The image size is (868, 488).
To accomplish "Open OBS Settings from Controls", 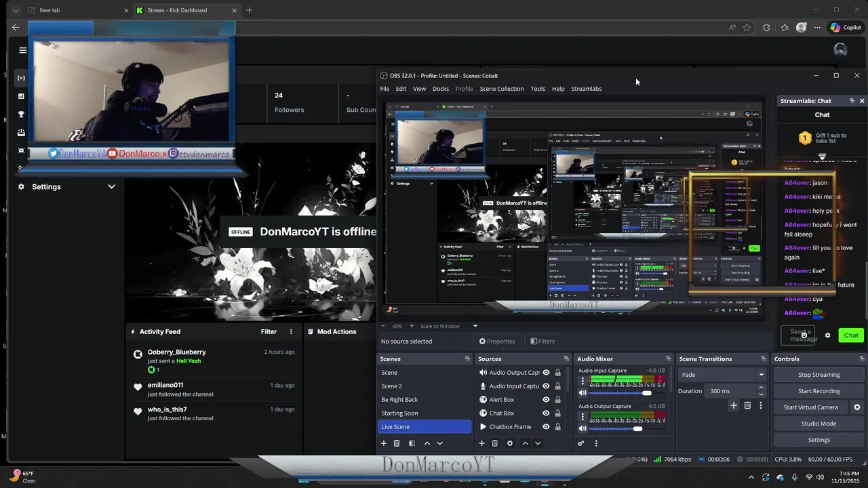I will tap(818, 440).
